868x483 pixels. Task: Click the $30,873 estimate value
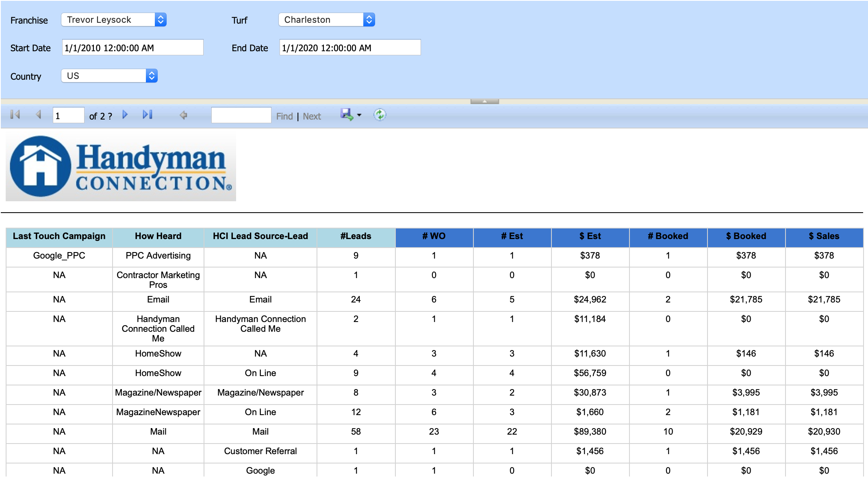tap(590, 393)
